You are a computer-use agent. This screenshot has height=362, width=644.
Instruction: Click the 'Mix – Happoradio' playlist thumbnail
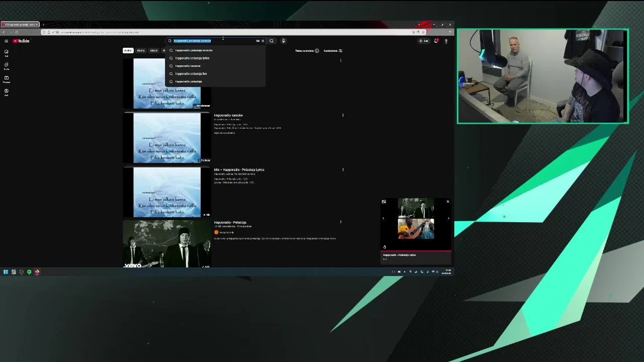coord(167,192)
